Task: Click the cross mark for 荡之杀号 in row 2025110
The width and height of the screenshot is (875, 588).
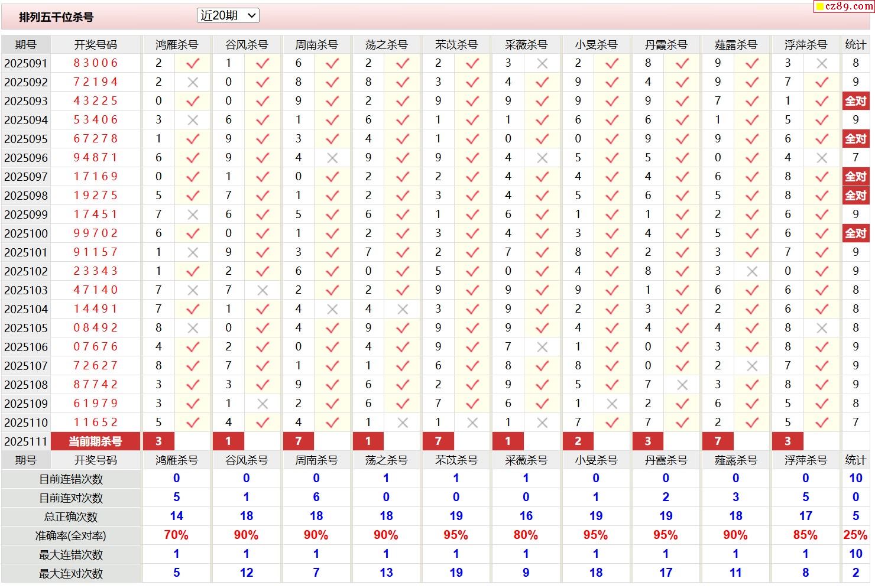Action: (403, 423)
